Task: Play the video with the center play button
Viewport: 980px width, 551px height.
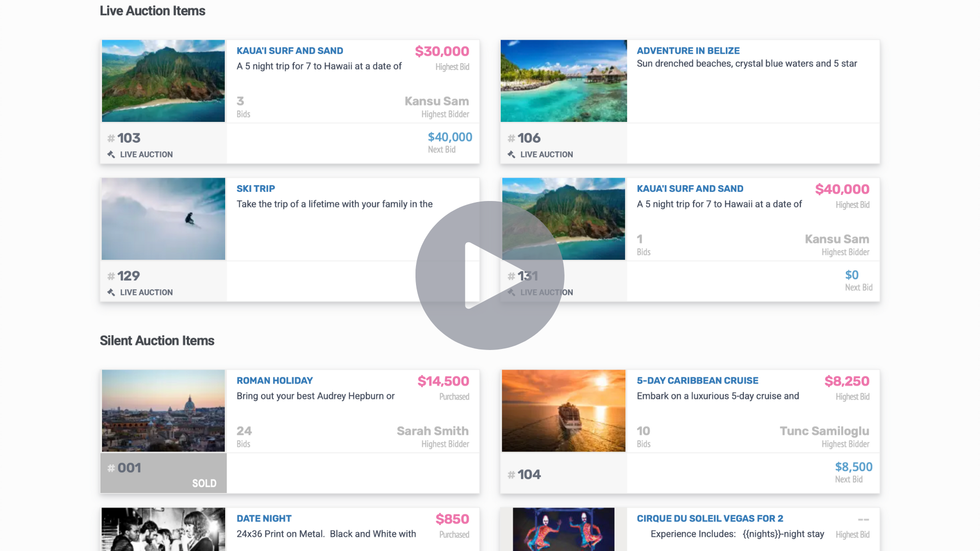Action: click(489, 275)
